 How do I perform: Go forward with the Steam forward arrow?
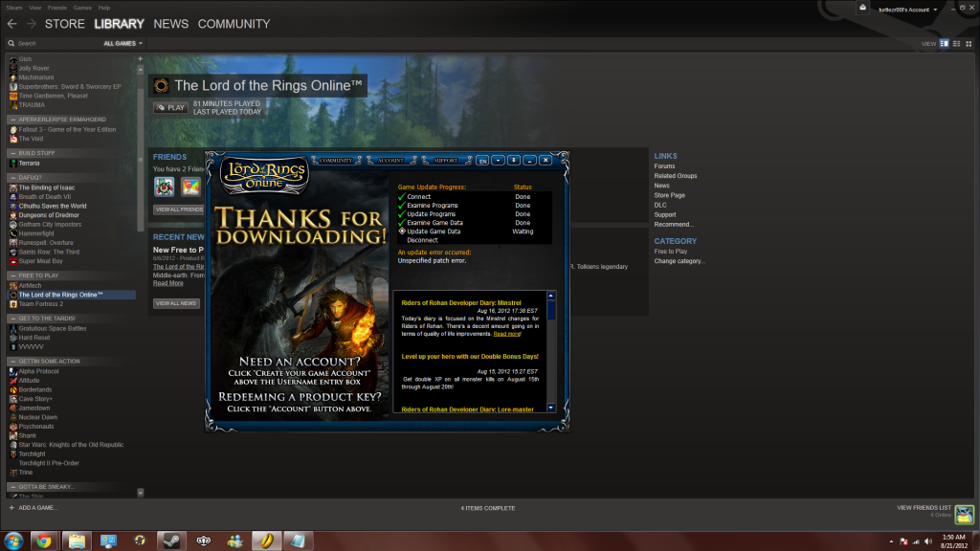32,24
